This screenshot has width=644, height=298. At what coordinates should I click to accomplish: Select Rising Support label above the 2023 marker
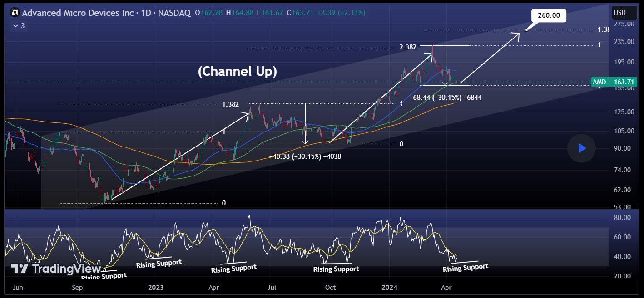click(159, 263)
